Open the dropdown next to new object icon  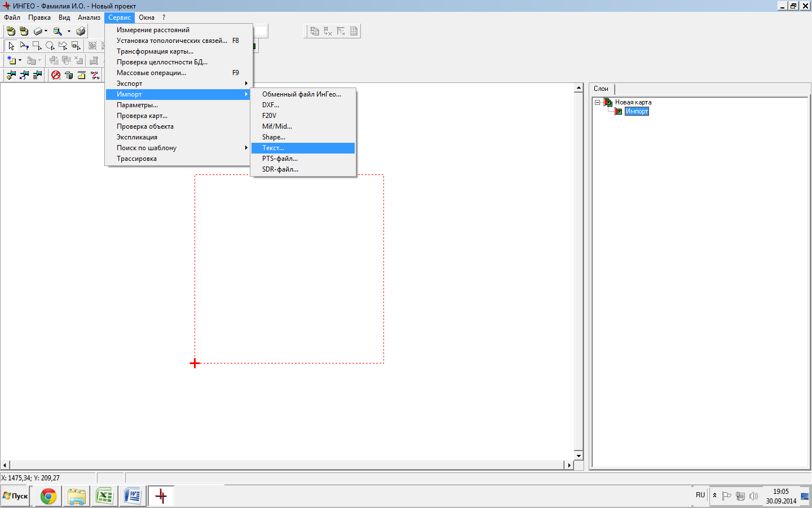(x=20, y=60)
